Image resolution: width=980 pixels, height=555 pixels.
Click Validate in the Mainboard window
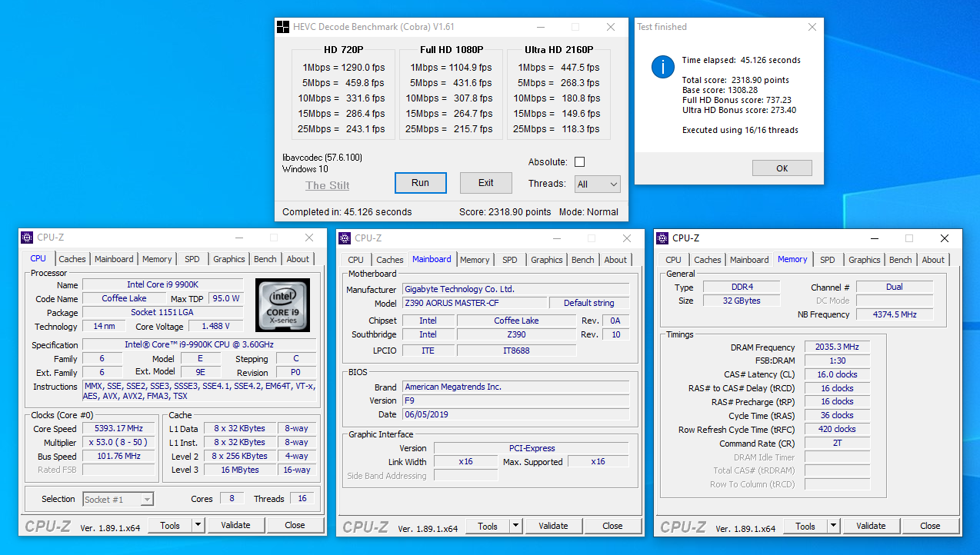[553, 526]
